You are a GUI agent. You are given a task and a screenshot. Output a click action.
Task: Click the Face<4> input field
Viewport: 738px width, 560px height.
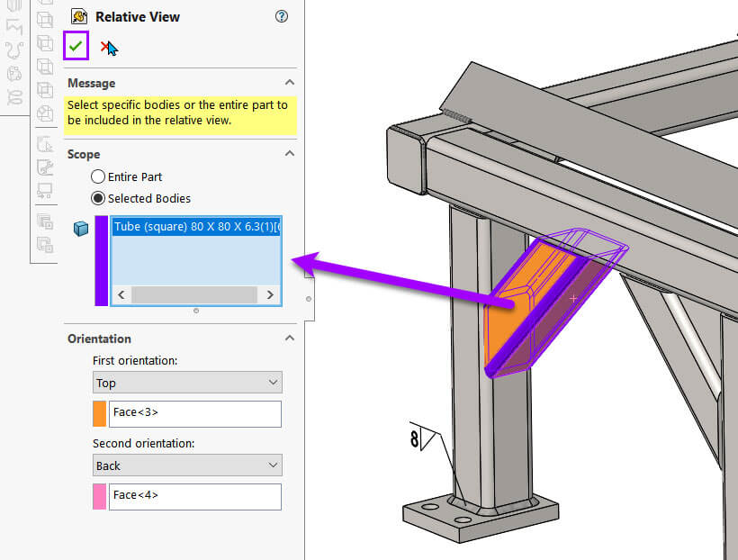tap(194, 496)
